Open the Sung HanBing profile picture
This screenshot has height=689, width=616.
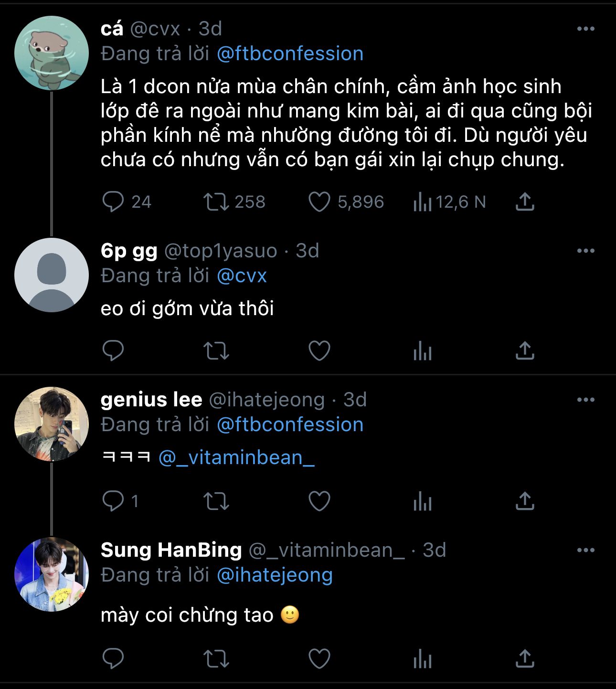pyautogui.click(x=52, y=574)
